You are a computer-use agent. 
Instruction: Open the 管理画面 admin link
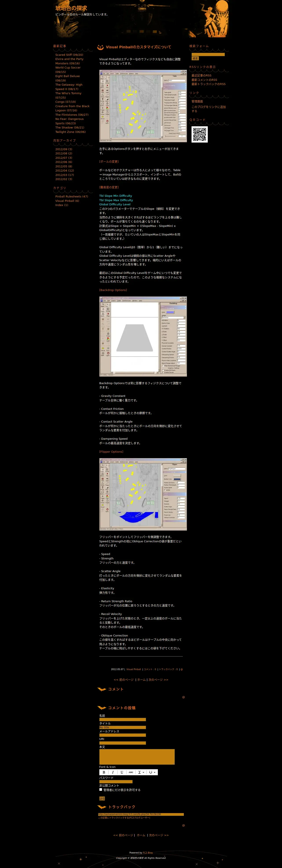tap(197, 101)
